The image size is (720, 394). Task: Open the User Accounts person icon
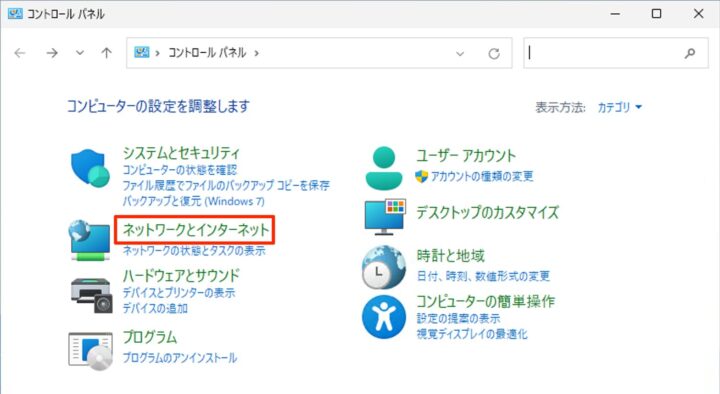point(384,168)
